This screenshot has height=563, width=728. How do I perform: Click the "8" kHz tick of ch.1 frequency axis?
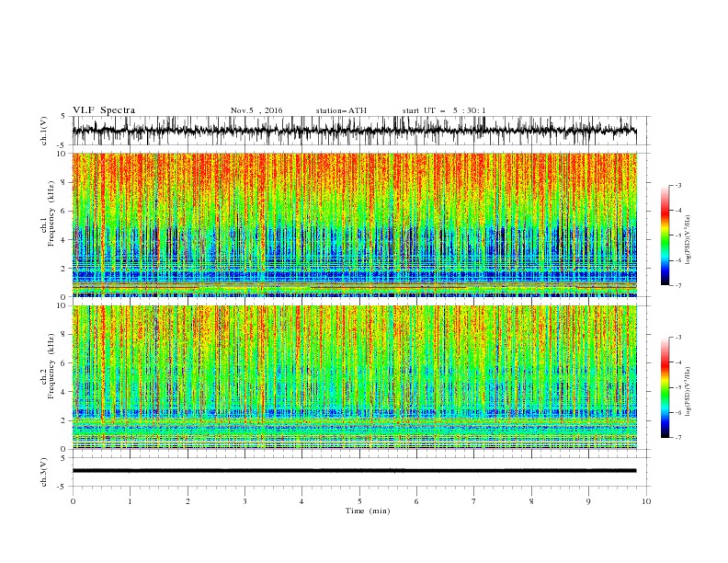(x=64, y=182)
